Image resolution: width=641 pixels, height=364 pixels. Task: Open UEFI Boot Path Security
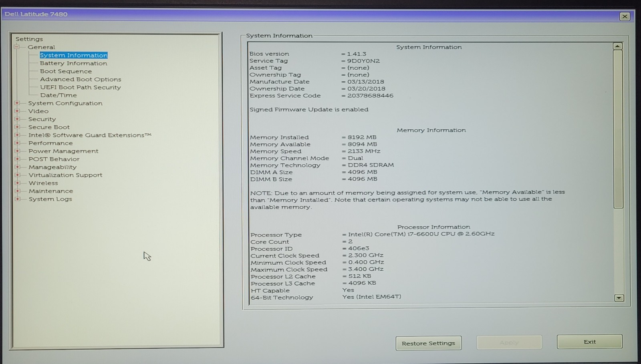tap(81, 87)
